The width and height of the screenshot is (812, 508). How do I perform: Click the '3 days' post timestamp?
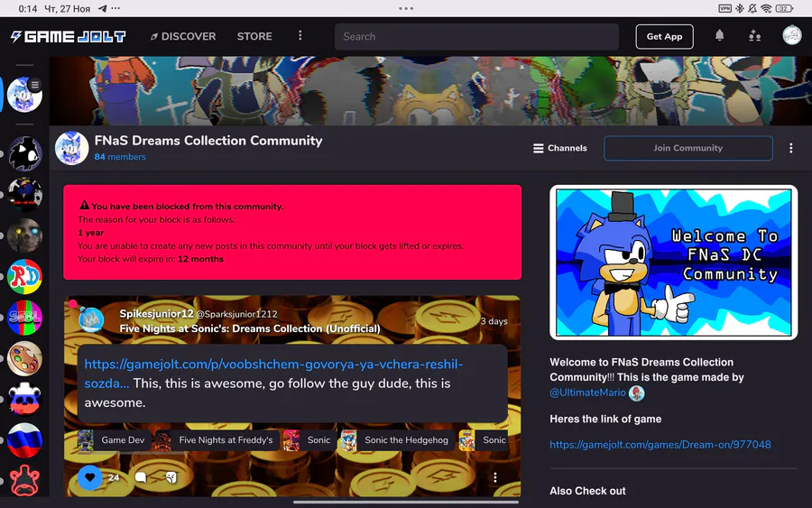pyautogui.click(x=494, y=321)
